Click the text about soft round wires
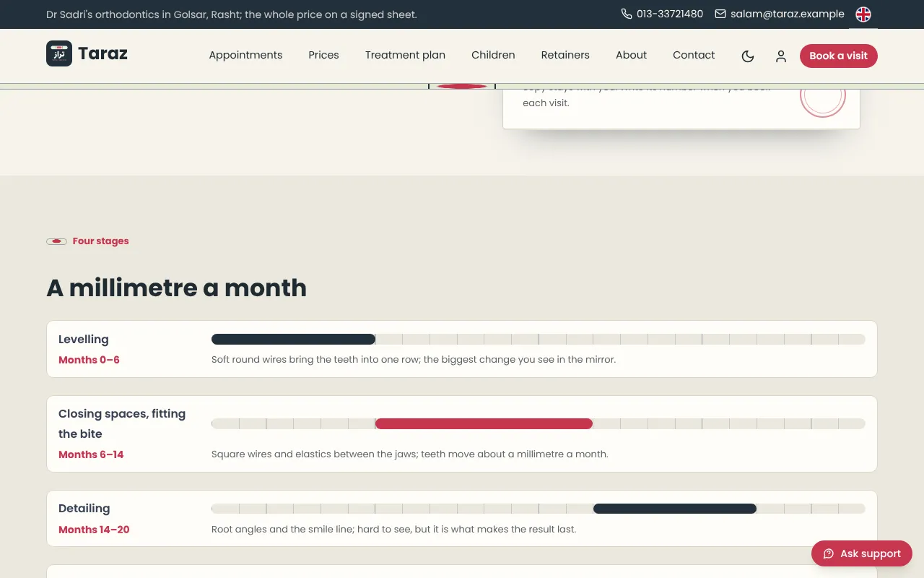 click(414, 360)
